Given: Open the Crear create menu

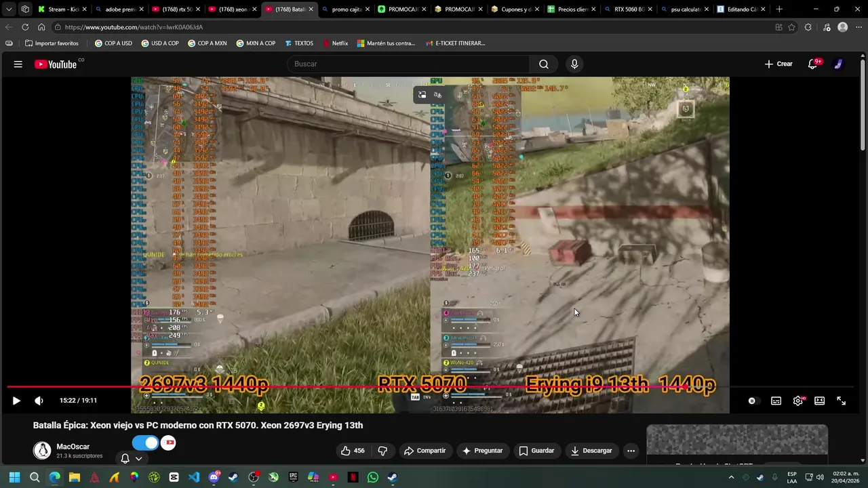Looking at the screenshot, I should click(x=778, y=64).
